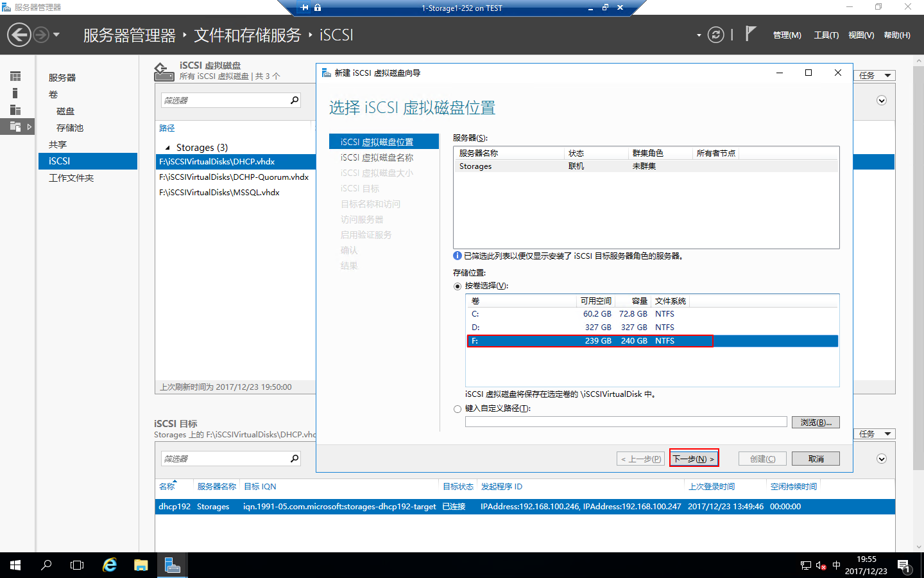
Task: Select the dhcp192 target row
Action: pyautogui.click(x=525, y=507)
